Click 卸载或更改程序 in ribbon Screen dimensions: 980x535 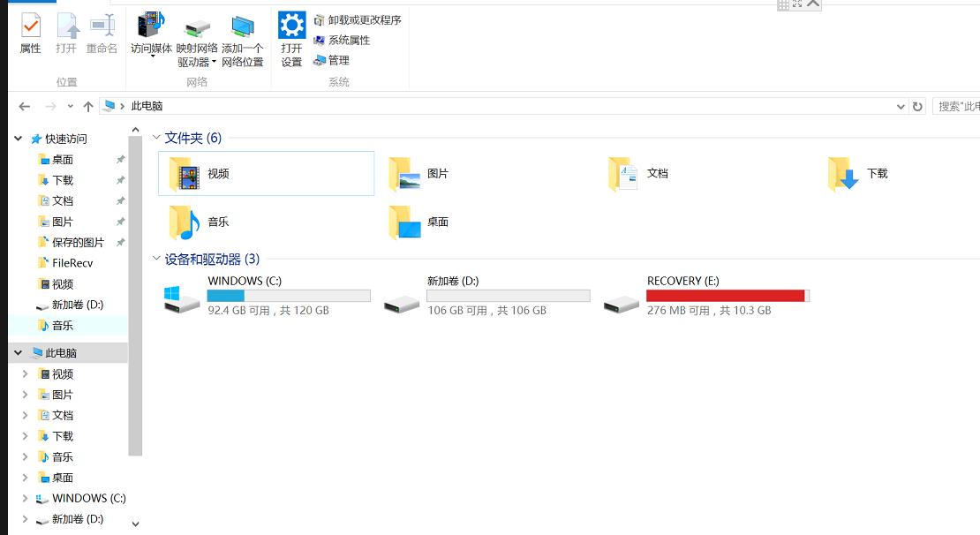tap(358, 20)
